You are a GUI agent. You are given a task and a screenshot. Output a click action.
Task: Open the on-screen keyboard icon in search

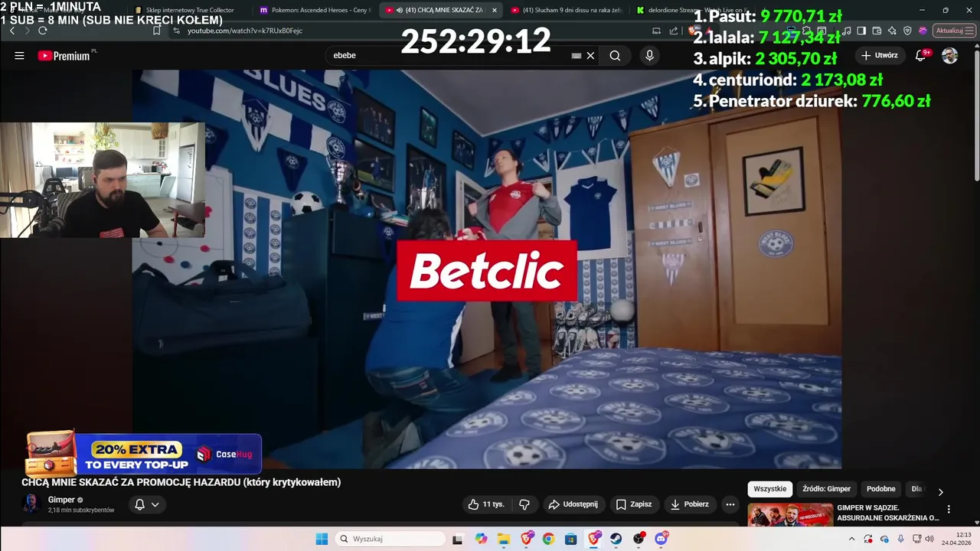(x=577, y=56)
